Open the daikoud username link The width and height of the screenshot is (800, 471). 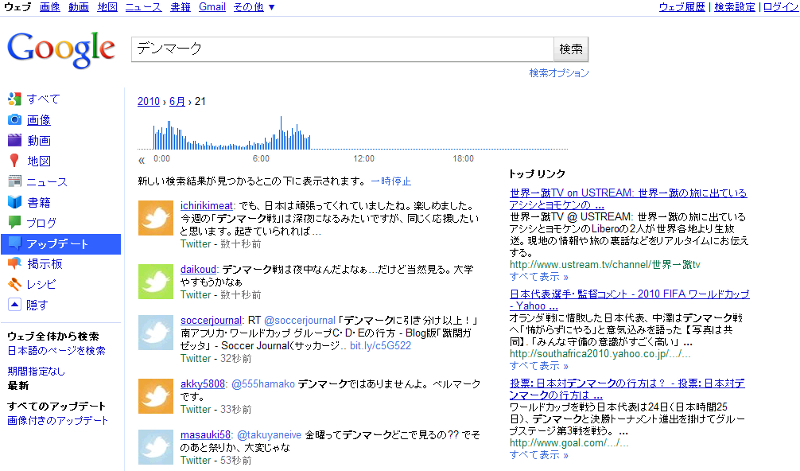tap(198, 269)
